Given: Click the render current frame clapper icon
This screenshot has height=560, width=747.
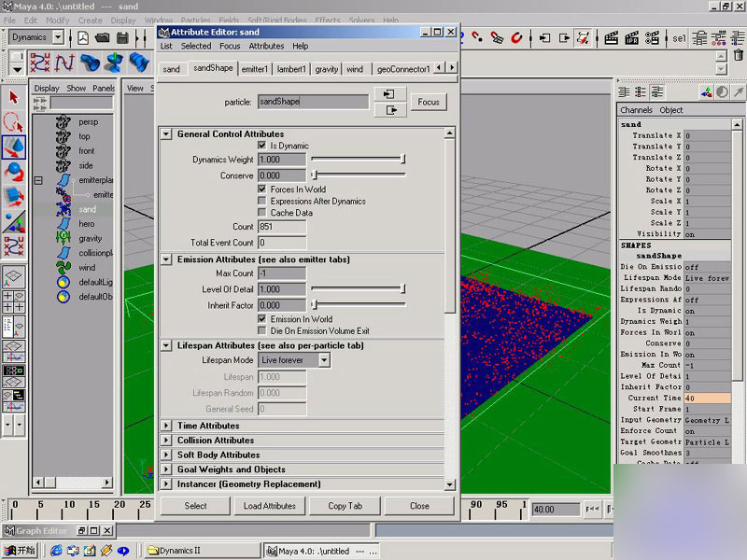Looking at the screenshot, I should coord(612,37).
